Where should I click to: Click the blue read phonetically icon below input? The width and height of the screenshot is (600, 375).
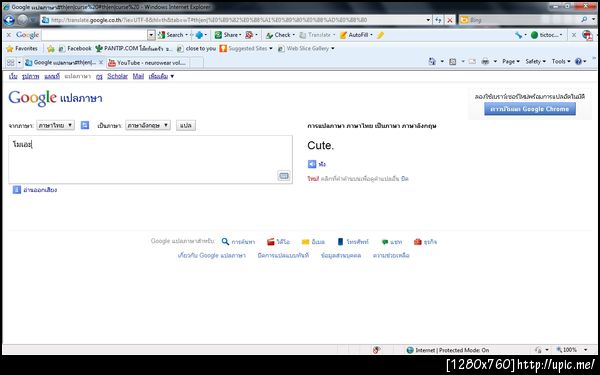[x=16, y=189]
